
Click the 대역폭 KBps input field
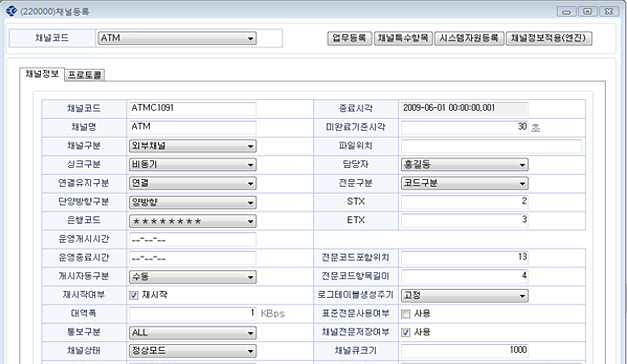tap(192, 313)
